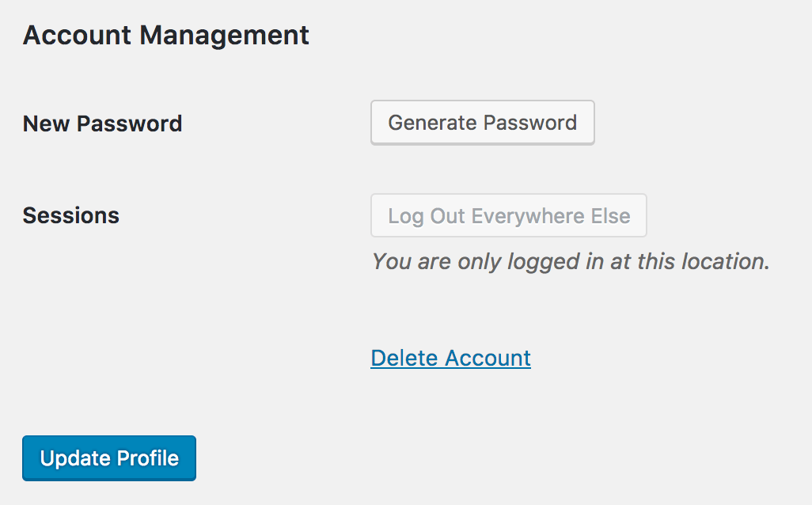The height and width of the screenshot is (505, 812).
Task: Click the word 'Account' in the Delete link
Action: point(488,358)
